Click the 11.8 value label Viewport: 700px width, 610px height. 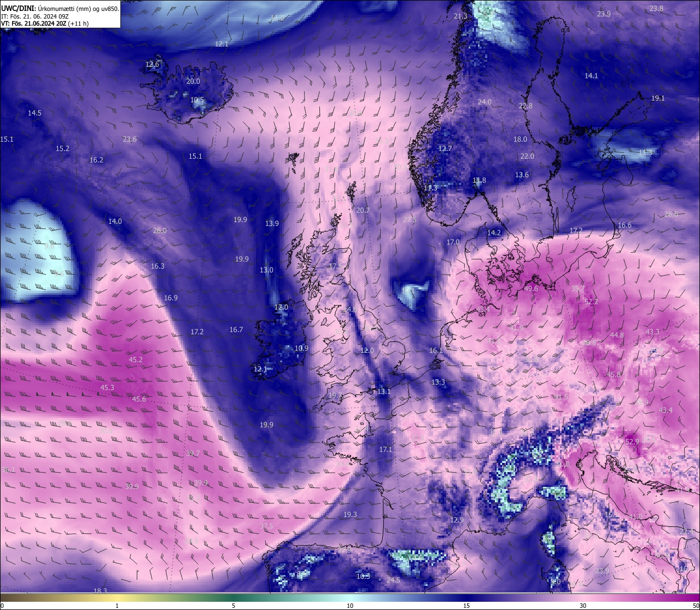479,181
